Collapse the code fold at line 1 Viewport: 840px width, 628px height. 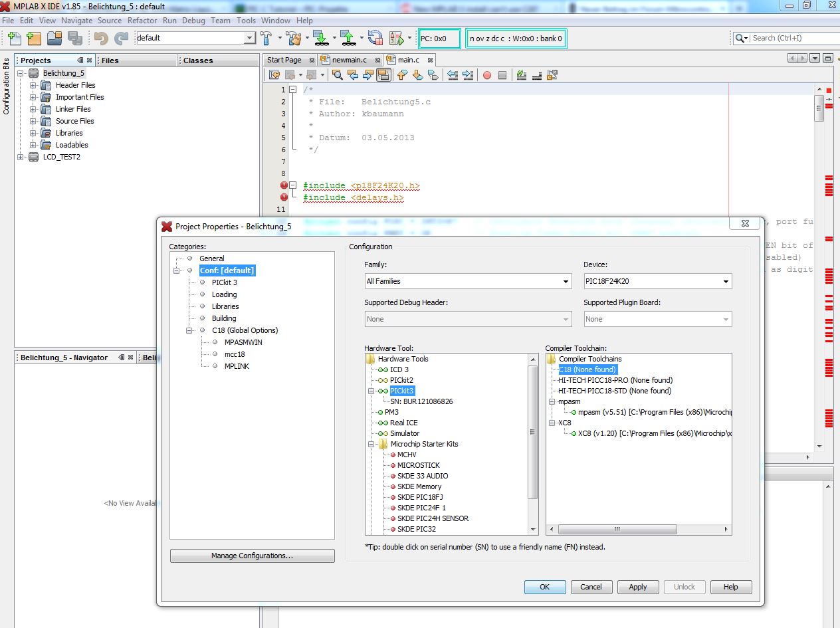[292, 90]
